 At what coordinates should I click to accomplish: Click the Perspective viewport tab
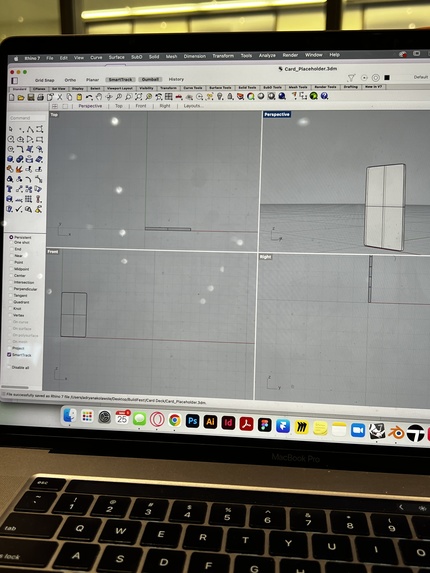tap(90, 106)
